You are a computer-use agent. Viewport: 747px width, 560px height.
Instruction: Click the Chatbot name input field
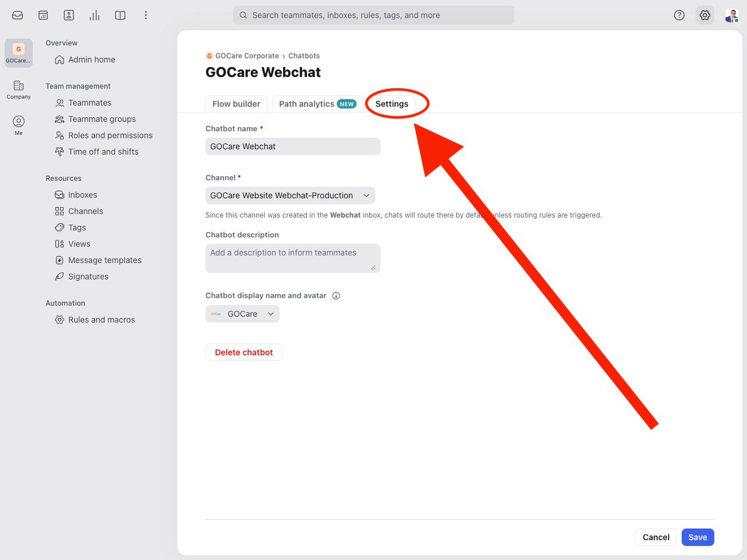(293, 146)
